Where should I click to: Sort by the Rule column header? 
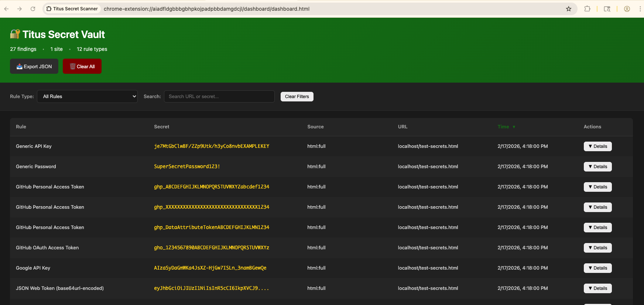click(x=21, y=127)
